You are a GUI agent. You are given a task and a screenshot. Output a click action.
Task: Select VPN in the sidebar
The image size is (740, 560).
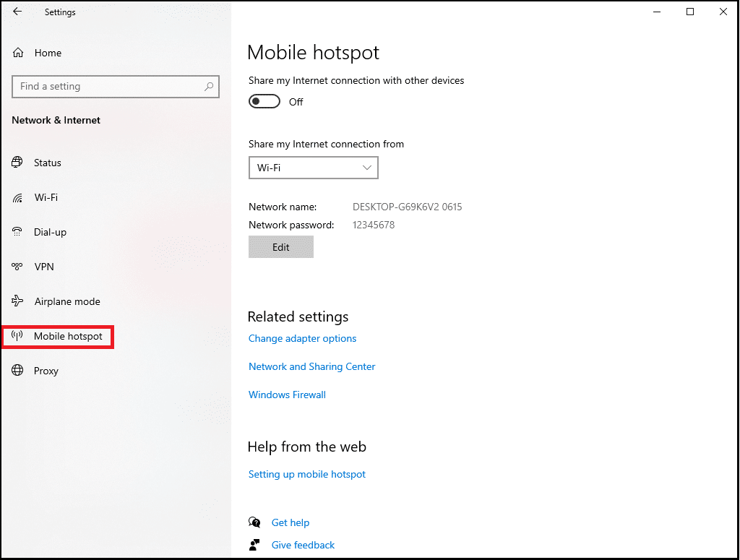pos(44,267)
